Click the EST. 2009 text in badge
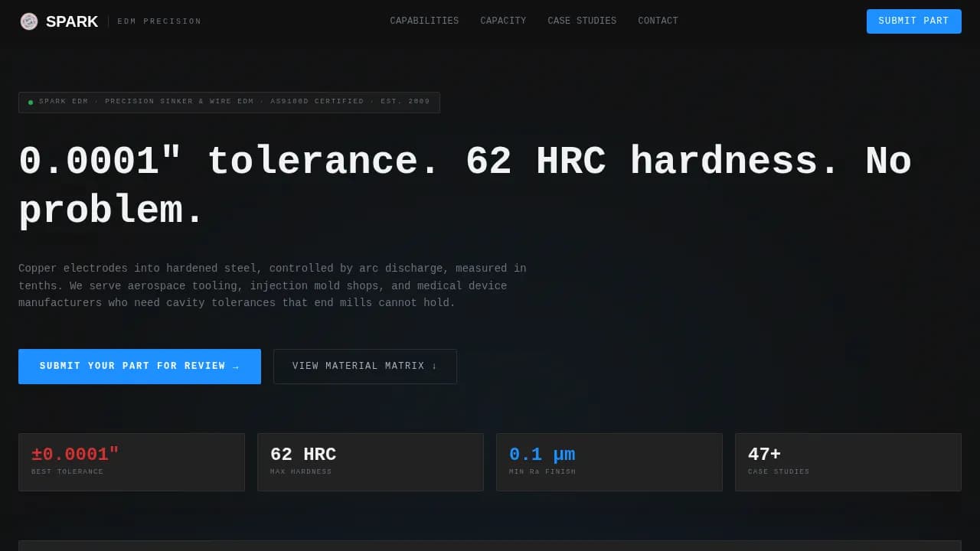 point(405,102)
